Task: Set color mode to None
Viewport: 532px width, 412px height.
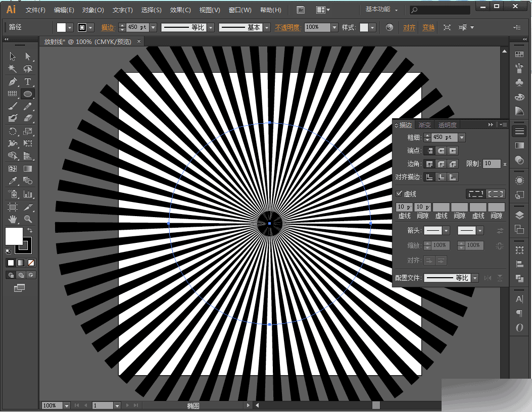Action: point(31,263)
